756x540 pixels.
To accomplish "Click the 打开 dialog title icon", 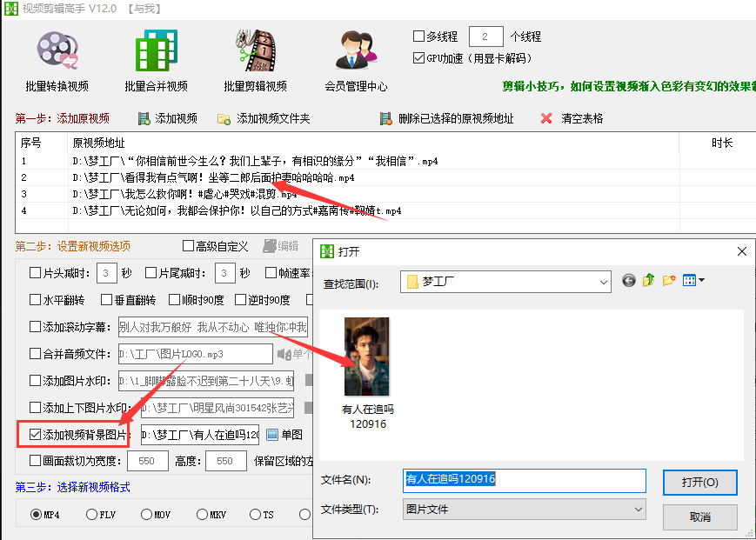I will pyautogui.click(x=327, y=251).
